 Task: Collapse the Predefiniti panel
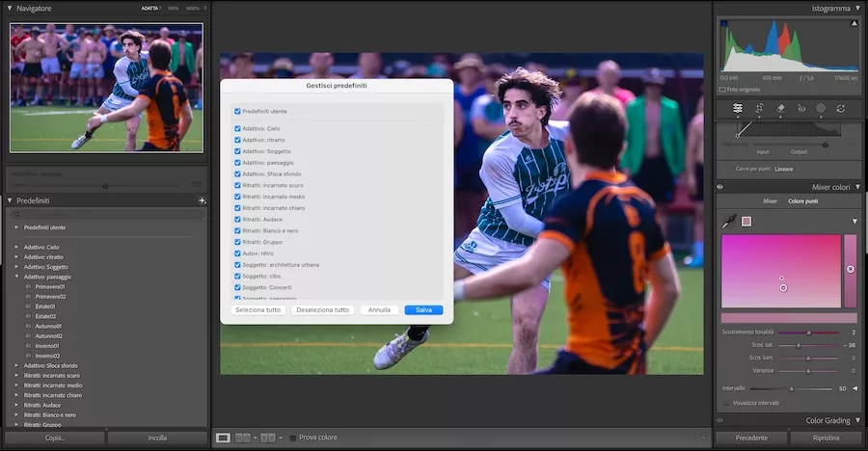pos(10,200)
